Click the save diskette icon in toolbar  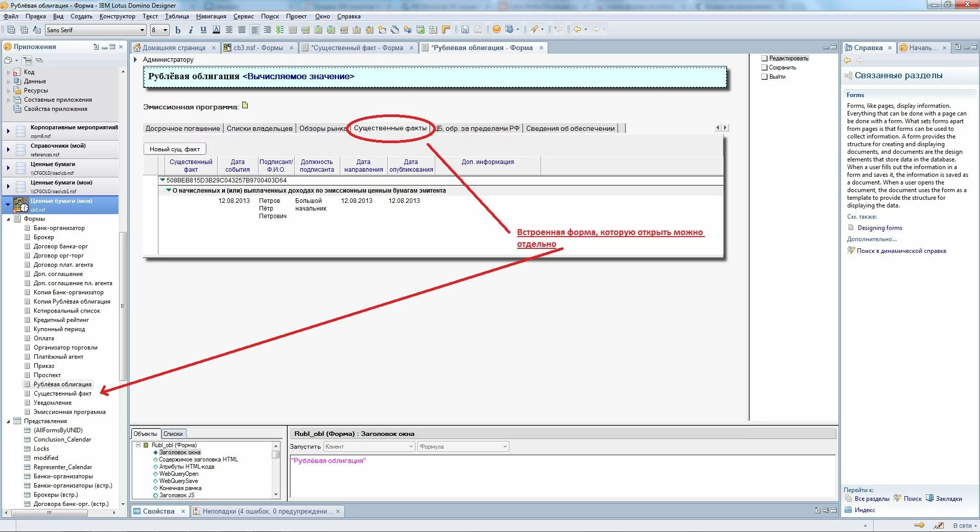[465, 30]
